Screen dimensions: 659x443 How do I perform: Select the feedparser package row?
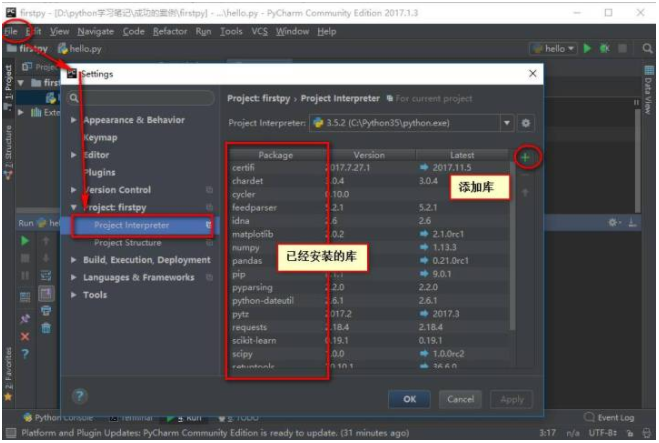369,208
